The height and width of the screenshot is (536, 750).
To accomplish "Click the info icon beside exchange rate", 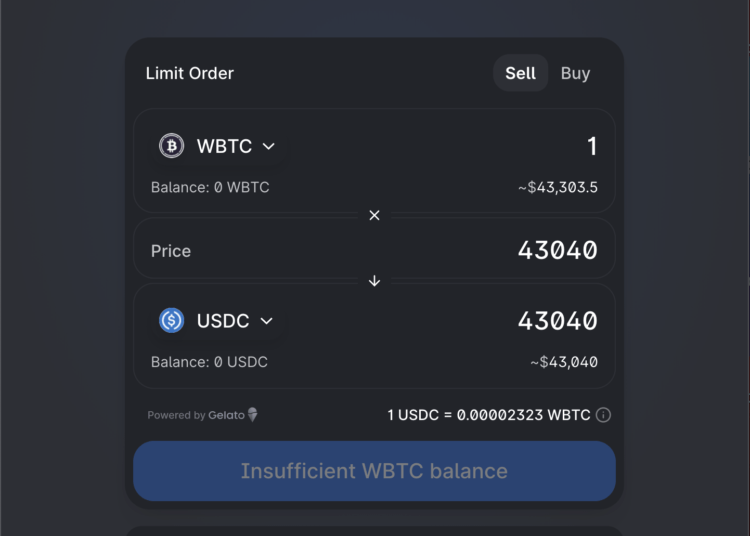I will pyautogui.click(x=604, y=415).
